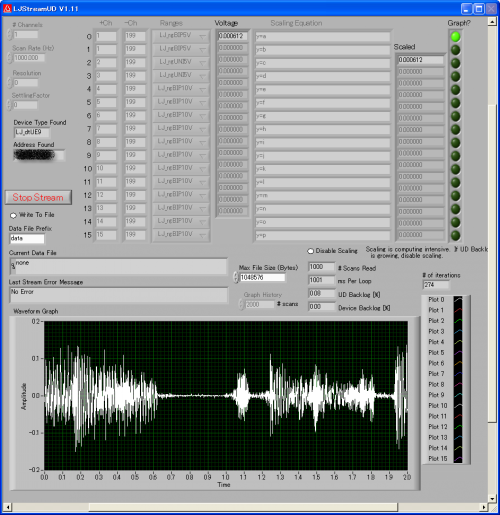Click the Plot 8 legend line sample

pyautogui.click(x=458, y=385)
